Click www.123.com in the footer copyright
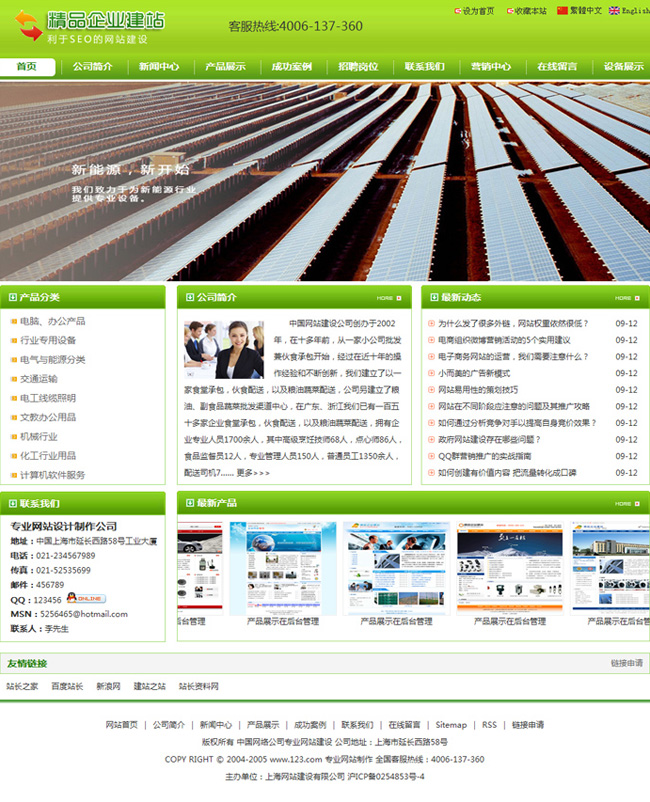The width and height of the screenshot is (650, 802). 296,760
